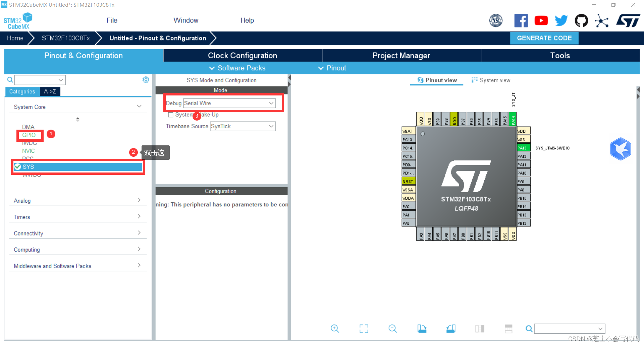Click the stacked rows layout icon

508,329
